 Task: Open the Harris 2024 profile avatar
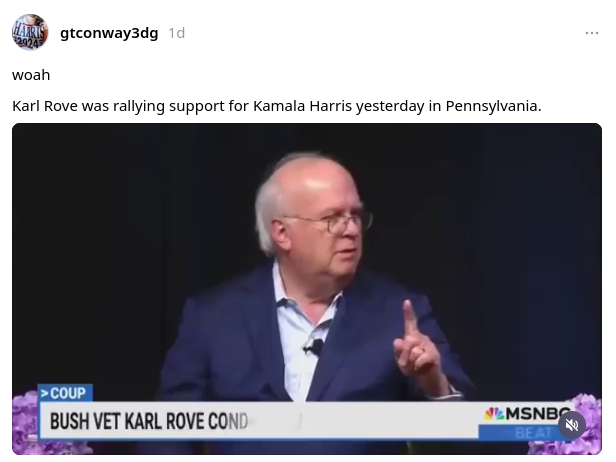pyautogui.click(x=30, y=32)
